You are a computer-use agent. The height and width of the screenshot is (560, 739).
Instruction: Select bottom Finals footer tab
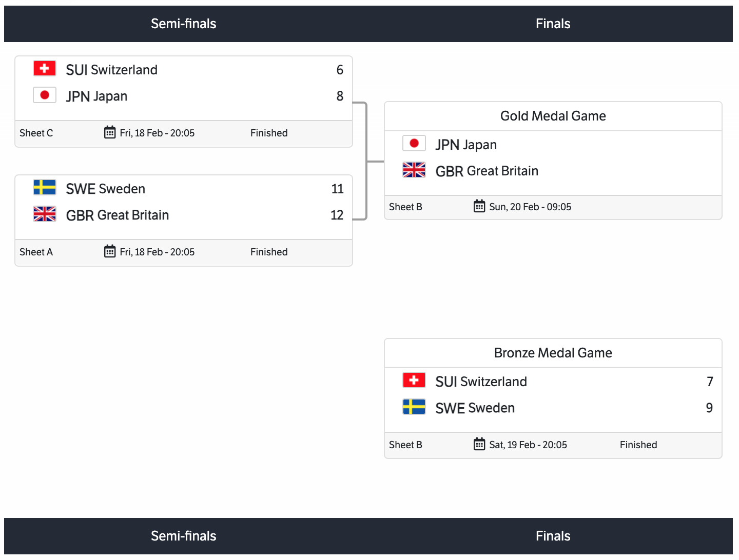pyautogui.click(x=553, y=536)
